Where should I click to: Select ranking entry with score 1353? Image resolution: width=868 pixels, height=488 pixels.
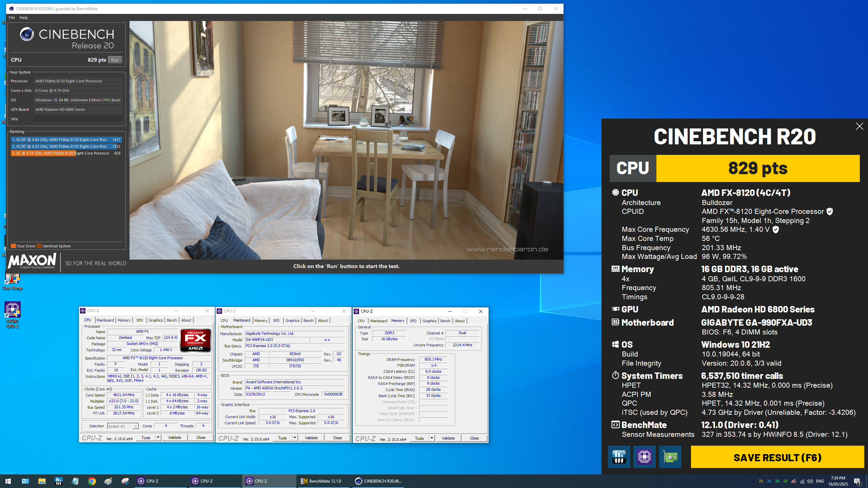(66, 146)
